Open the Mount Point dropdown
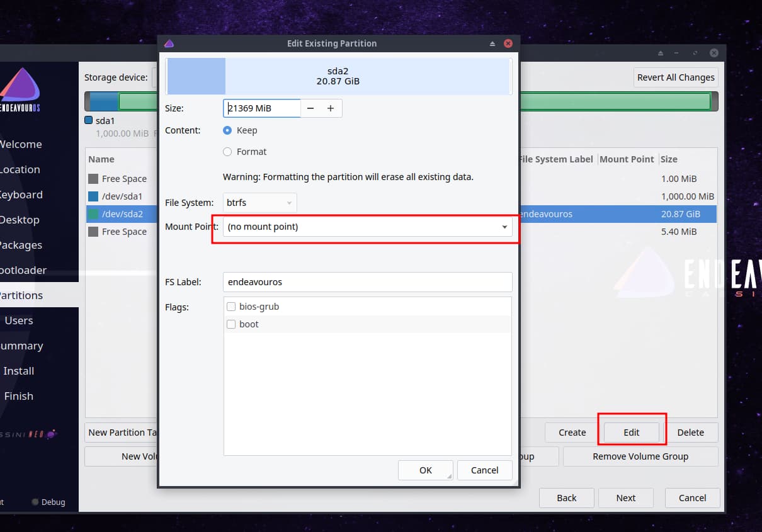Image resolution: width=762 pixels, height=532 pixels. click(368, 227)
